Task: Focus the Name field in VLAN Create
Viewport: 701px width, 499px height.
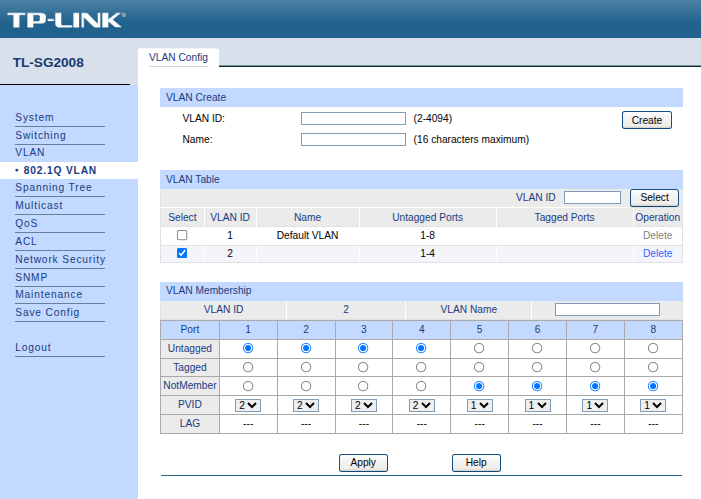Action: click(353, 140)
